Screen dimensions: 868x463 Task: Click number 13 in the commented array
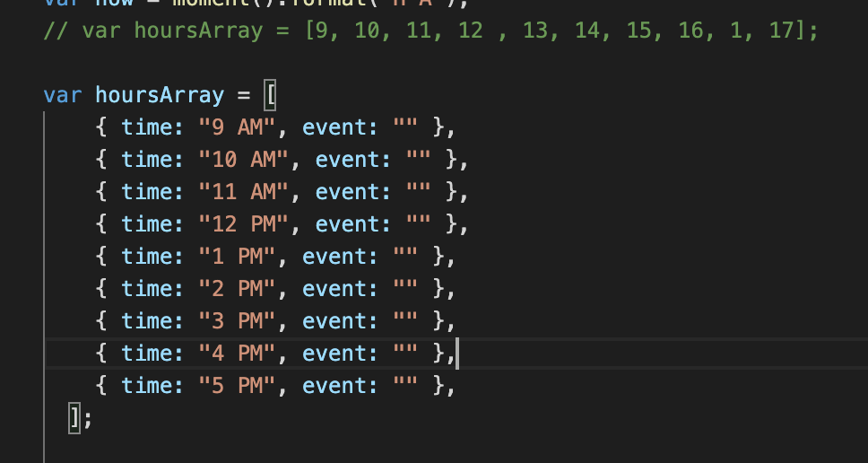(x=535, y=31)
